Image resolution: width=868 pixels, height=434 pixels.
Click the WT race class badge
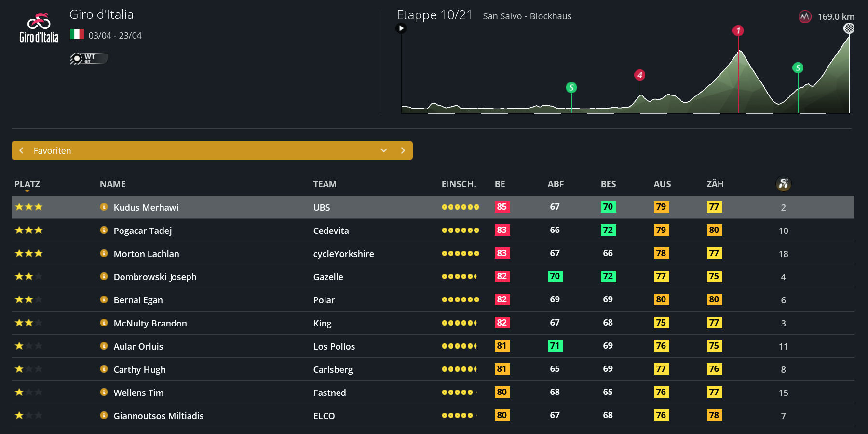pos(89,58)
